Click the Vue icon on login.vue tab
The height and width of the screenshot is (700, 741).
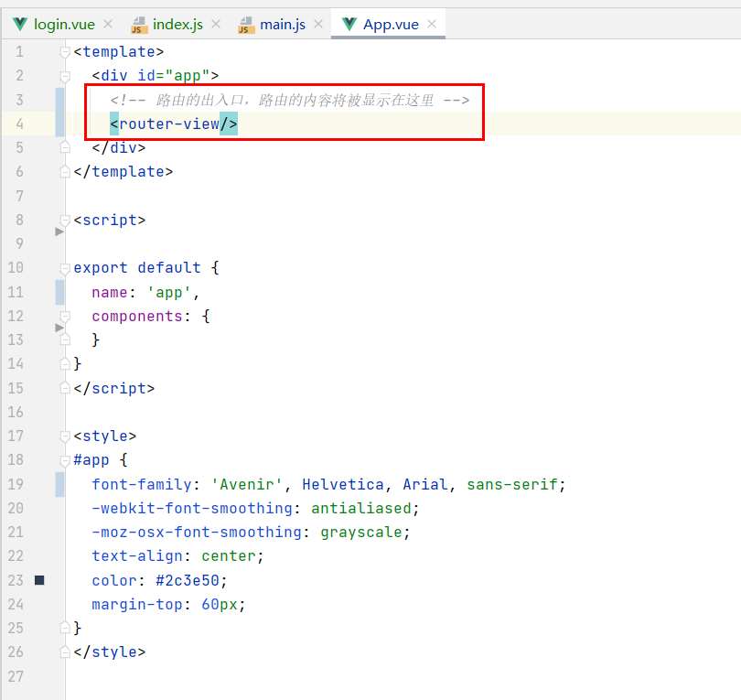tap(20, 24)
